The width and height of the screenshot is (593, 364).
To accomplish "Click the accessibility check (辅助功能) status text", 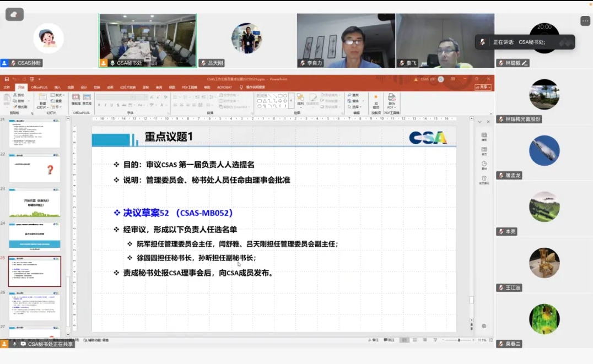I will pos(96,340).
